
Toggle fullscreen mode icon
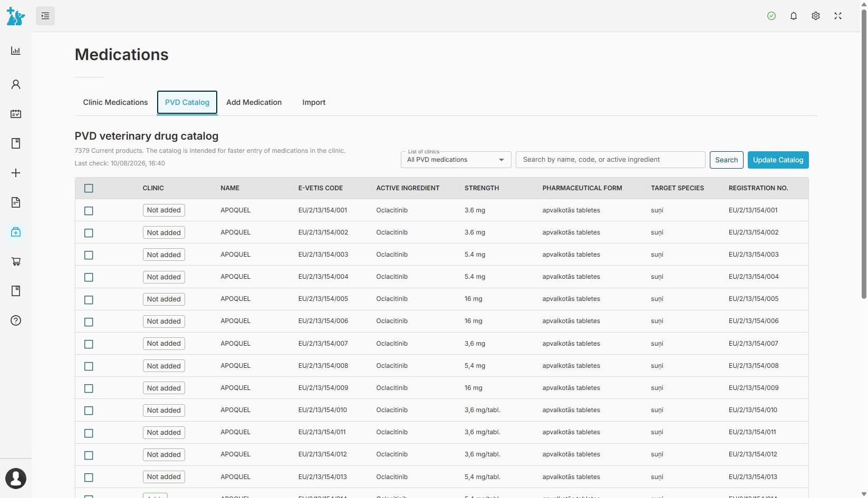coord(838,16)
